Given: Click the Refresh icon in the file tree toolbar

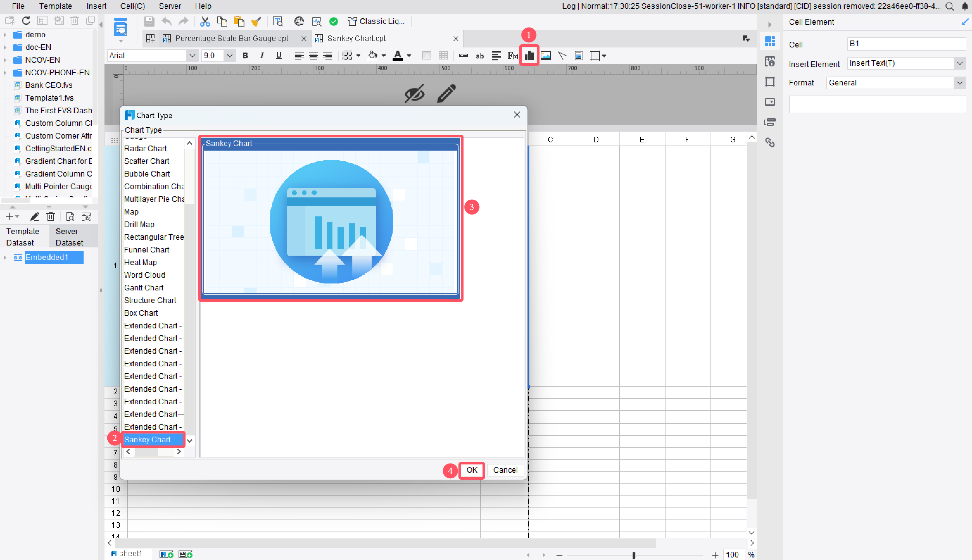Looking at the screenshot, I should click(x=26, y=20).
